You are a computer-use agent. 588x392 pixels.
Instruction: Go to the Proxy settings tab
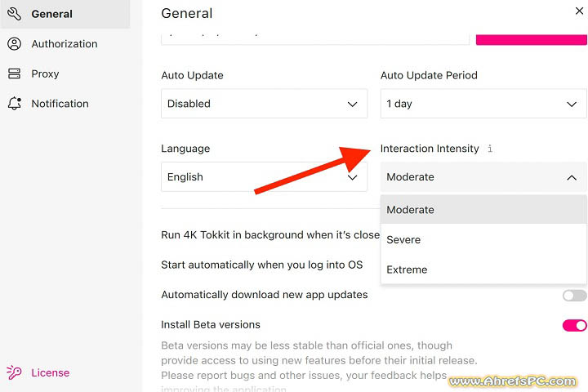point(45,73)
